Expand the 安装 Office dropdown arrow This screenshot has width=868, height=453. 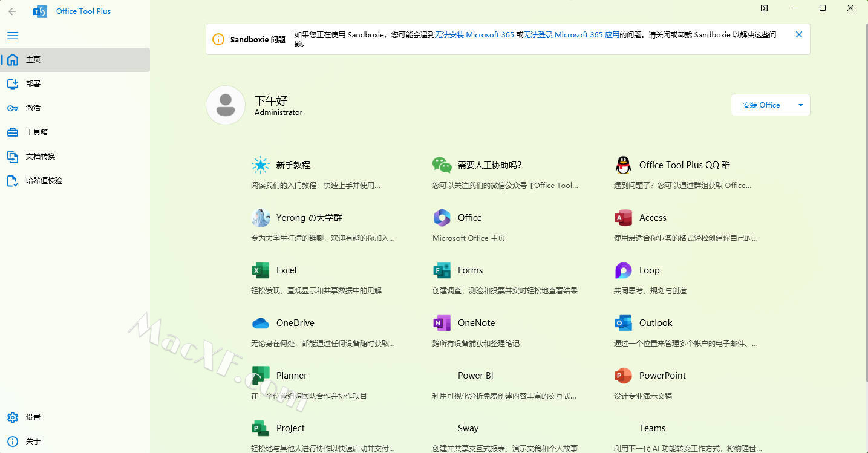(x=800, y=105)
